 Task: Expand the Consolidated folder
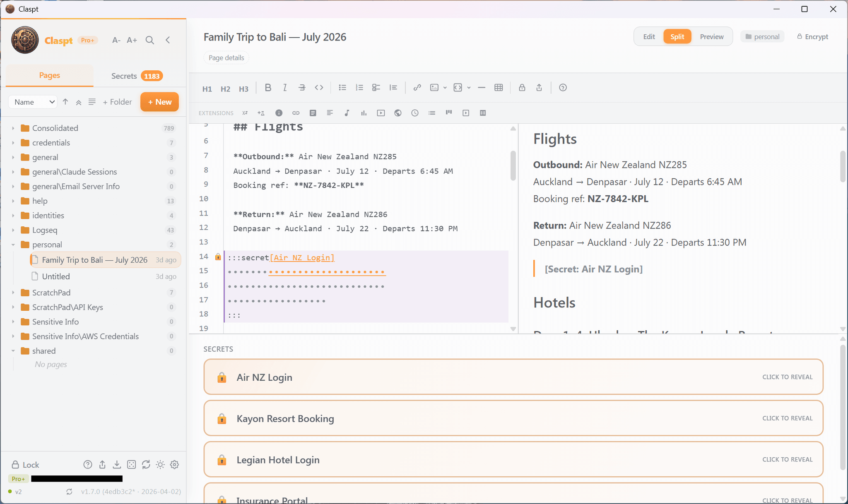click(13, 128)
